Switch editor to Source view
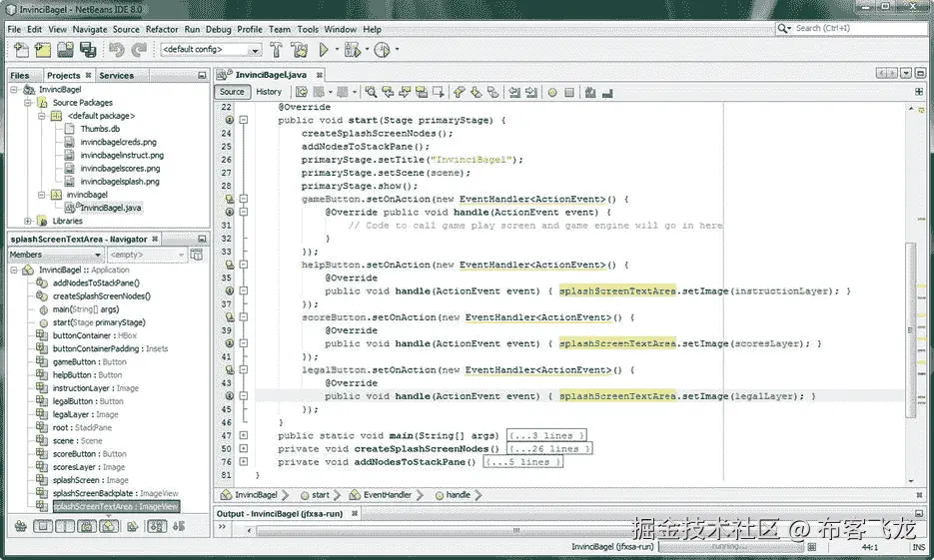Screen dimensions: 934x560 (232, 92)
